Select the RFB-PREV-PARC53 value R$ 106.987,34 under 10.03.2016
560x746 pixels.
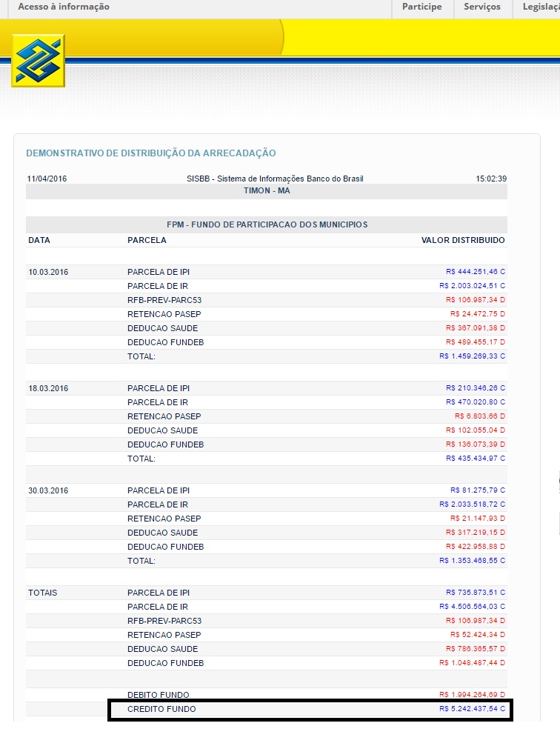pos(475,300)
